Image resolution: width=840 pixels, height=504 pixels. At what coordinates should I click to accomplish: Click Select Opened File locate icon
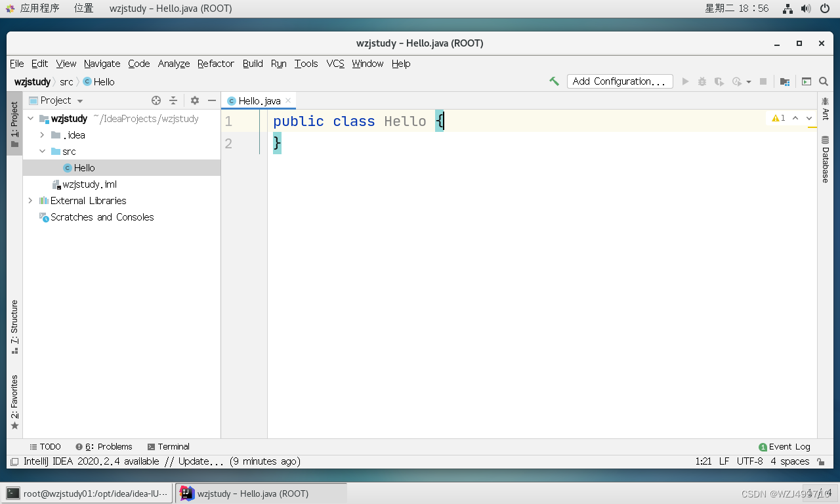[156, 100]
